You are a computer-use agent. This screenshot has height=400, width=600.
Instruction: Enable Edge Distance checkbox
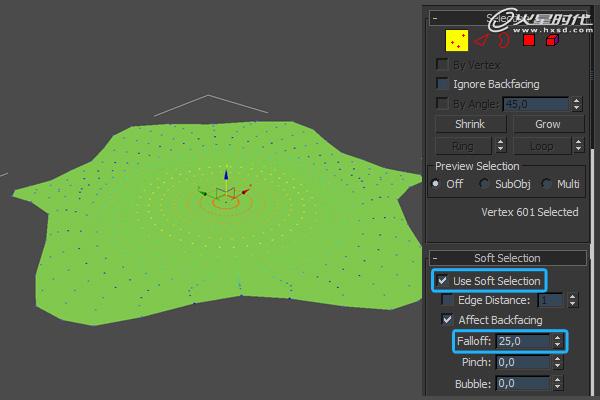[447, 300]
